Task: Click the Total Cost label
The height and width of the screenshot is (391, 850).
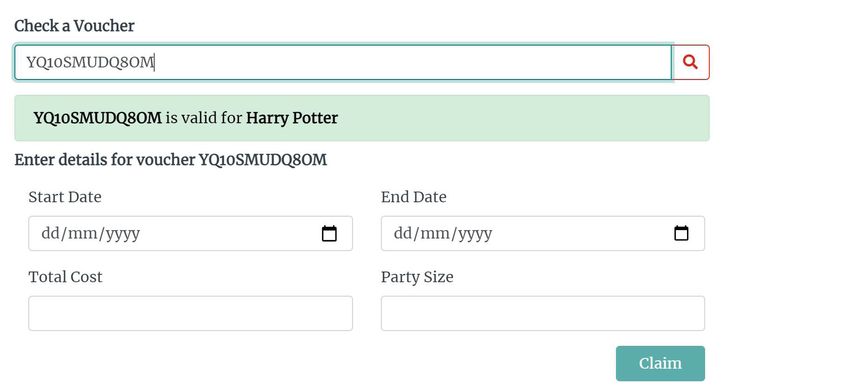Action: tap(65, 277)
